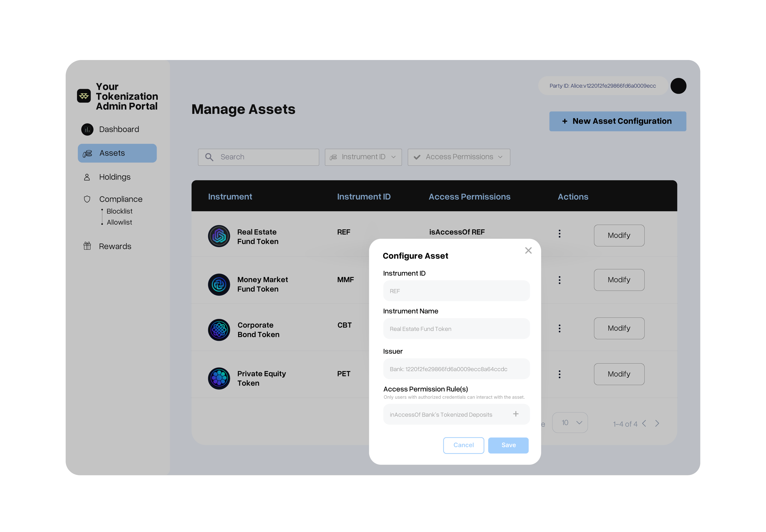Open the Instrument ID filter dropdown
Image resolution: width=766 pixels, height=532 pixels.
(363, 157)
